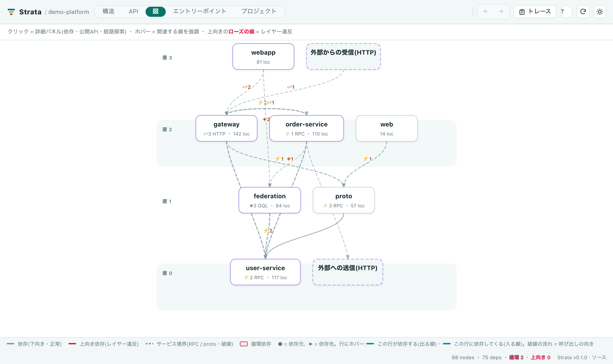Click the ローズの線 highlighted text

click(x=241, y=32)
